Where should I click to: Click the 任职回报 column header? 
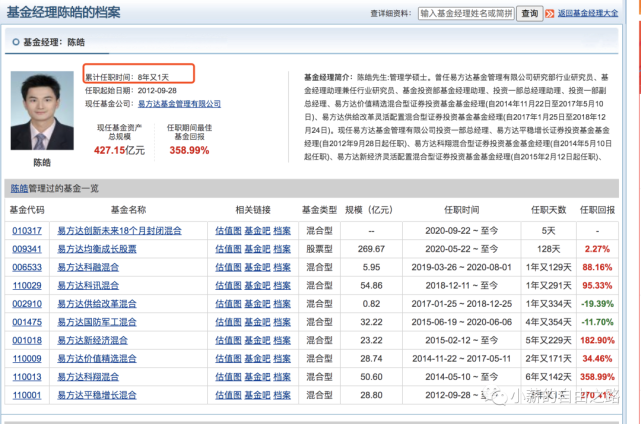597,210
